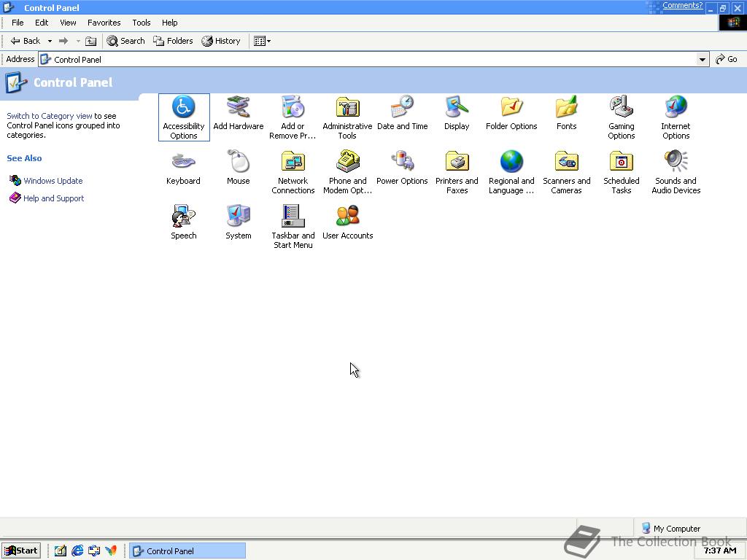The image size is (747, 560).
Task: Click the taskbar clock showing 7:37 AM
Action: 720,551
